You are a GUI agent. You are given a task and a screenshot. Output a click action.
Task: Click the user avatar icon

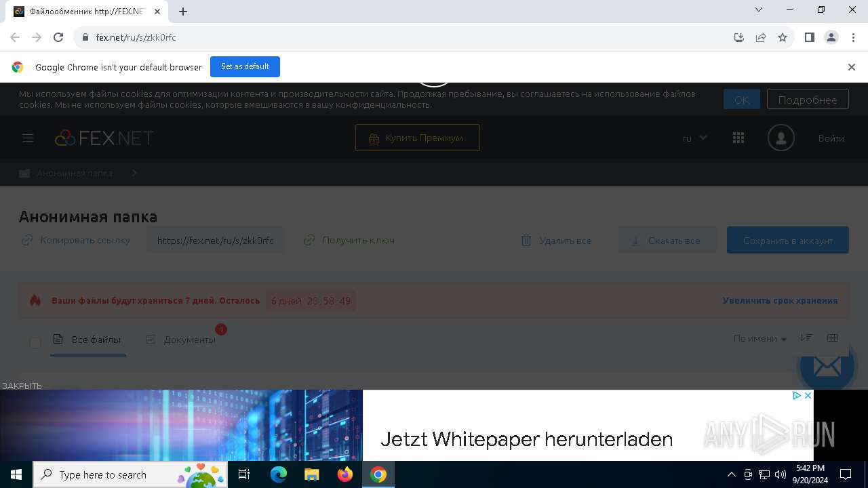781,138
